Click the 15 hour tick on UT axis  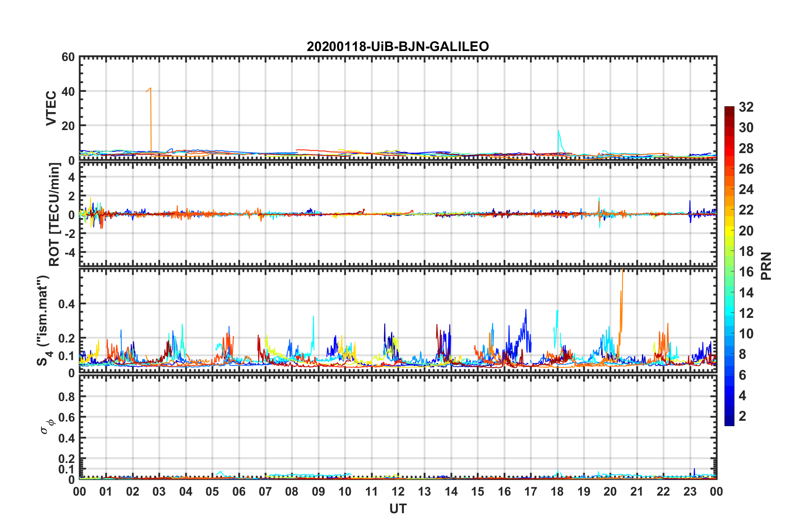click(x=478, y=491)
